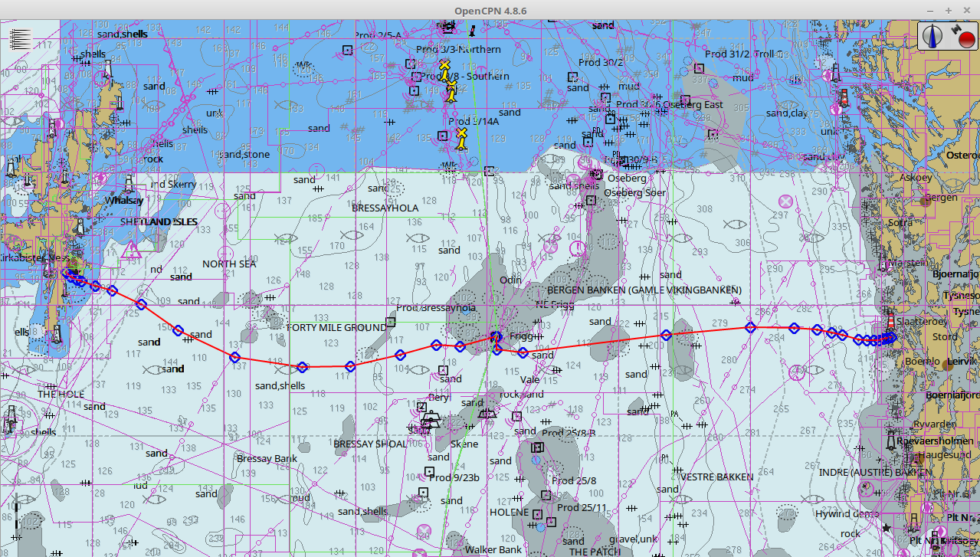Open the main menu hamburger icon
Image resolution: width=980 pixels, height=557 pixels.
(x=20, y=38)
